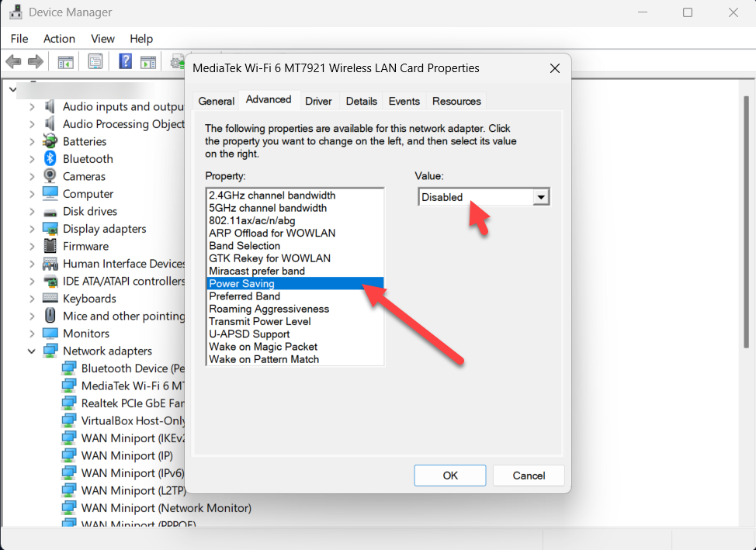The width and height of the screenshot is (756, 550).
Task: Open the View menu
Action: (102, 39)
